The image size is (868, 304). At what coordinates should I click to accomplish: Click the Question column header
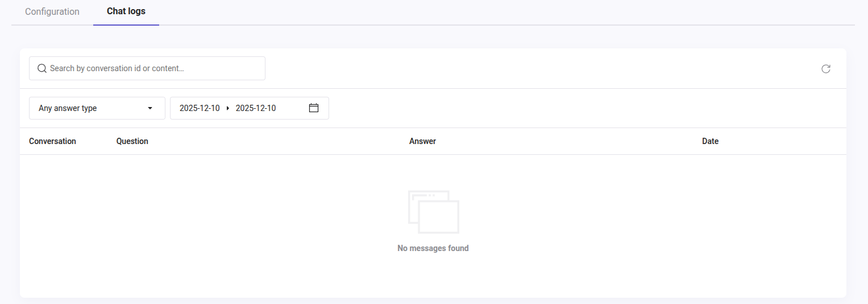(x=132, y=141)
